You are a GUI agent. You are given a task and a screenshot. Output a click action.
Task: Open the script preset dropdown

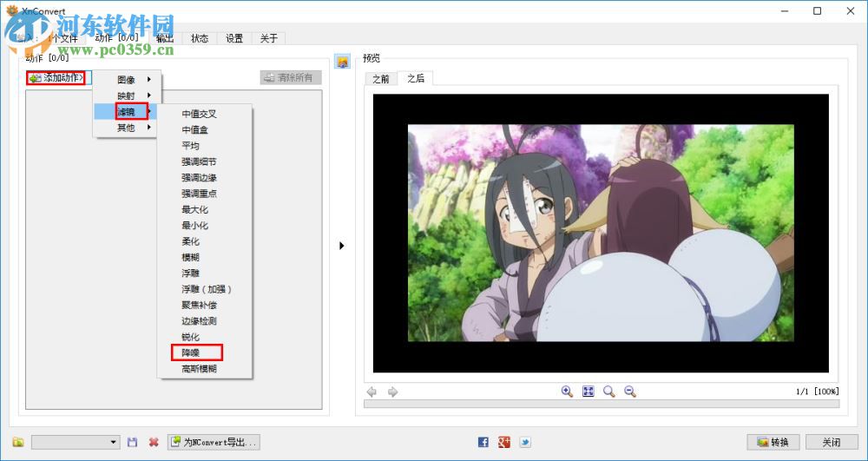[x=76, y=442]
